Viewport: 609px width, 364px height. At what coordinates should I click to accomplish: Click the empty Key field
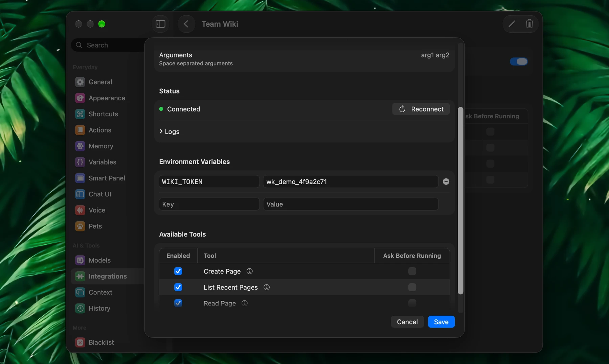[x=209, y=204]
